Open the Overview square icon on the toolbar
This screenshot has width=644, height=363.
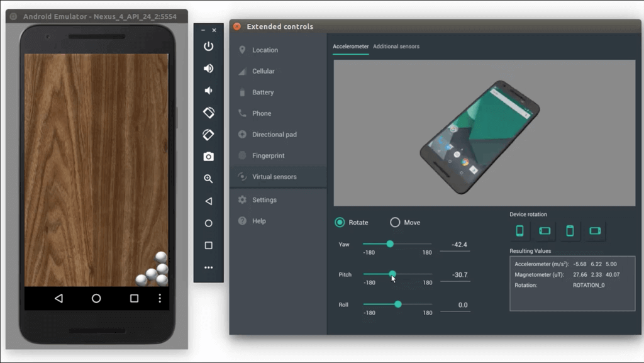[209, 245]
